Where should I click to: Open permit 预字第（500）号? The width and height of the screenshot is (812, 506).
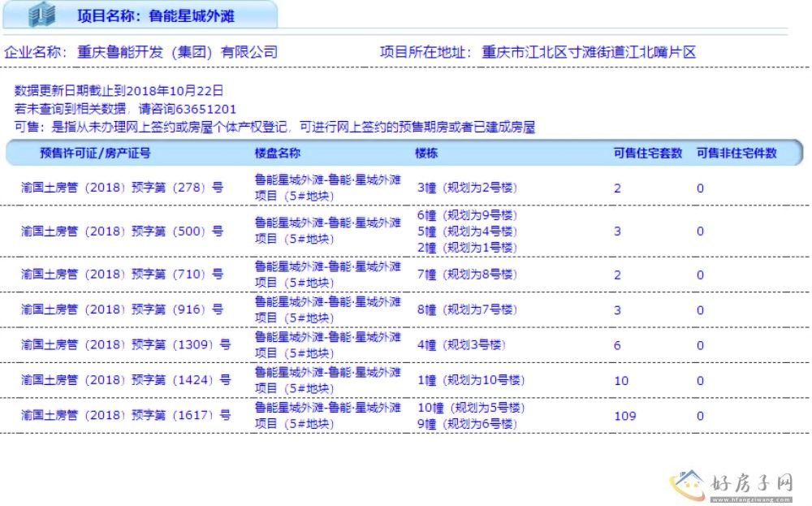point(123,231)
